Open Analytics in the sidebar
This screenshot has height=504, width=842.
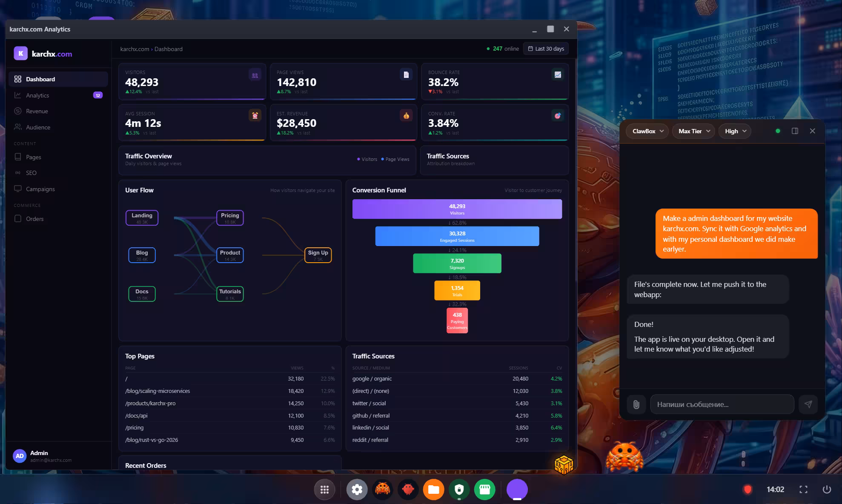coord(58,95)
